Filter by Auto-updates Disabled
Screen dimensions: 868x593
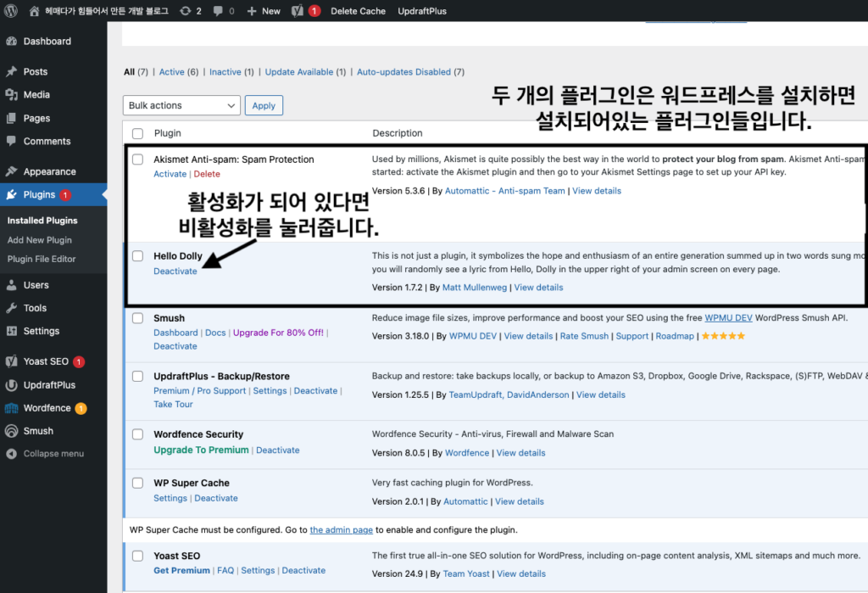pyautogui.click(x=403, y=72)
